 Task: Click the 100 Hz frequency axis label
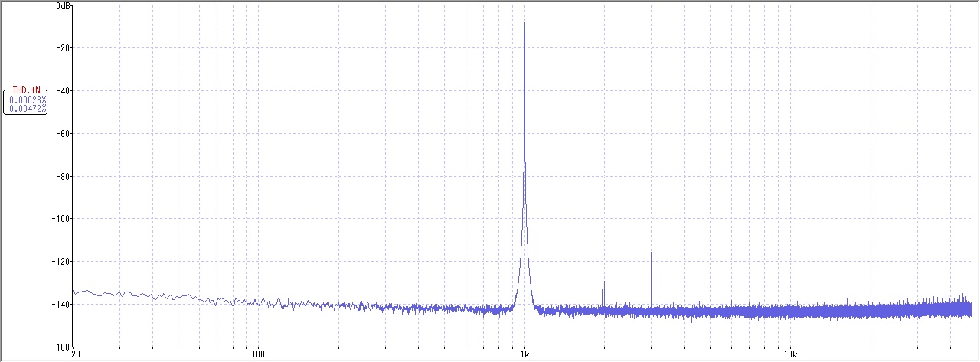[258, 355]
